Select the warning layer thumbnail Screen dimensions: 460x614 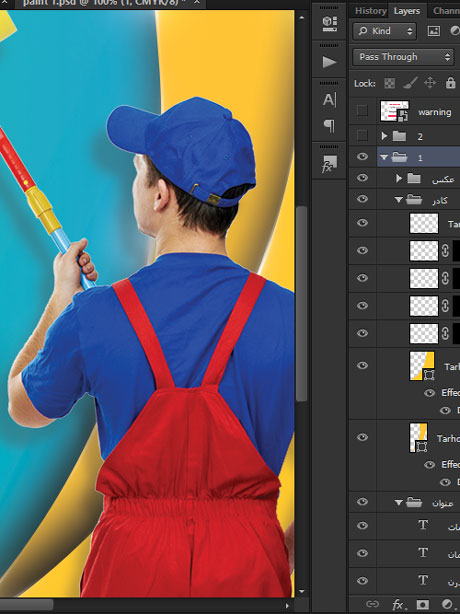395,111
